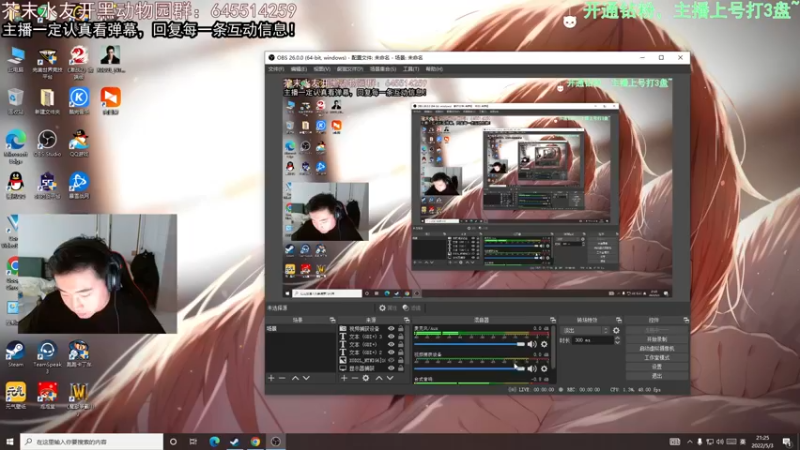This screenshot has height=450, width=800.
Task: Adjust the video capture device volume slider
Action: tap(469, 368)
